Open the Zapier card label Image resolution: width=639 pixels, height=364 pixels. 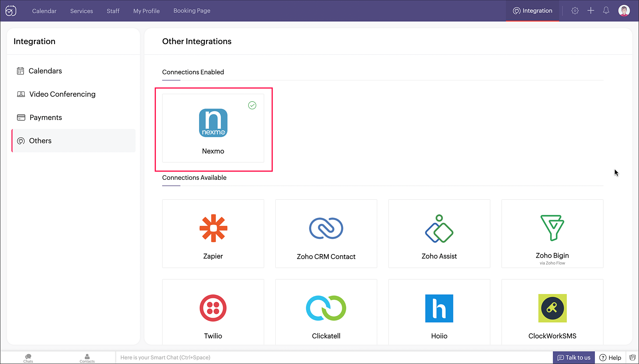point(213,256)
